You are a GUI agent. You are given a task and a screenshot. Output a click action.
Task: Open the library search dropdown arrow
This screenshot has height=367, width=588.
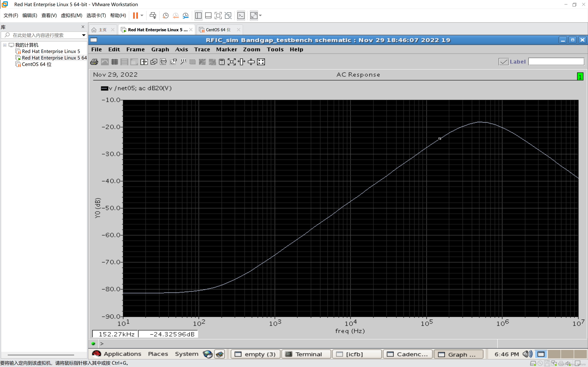pos(84,35)
